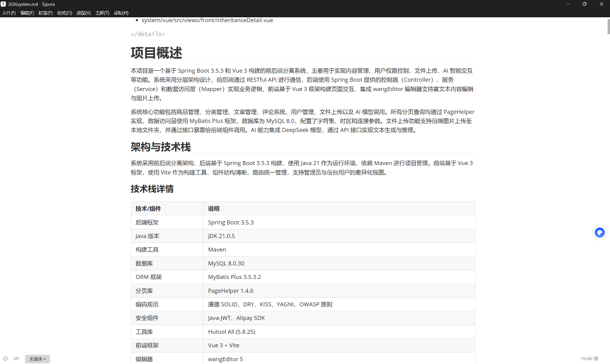Click the vertical scrollbar thumb
This screenshot has height=364, width=610.
click(x=608, y=26)
